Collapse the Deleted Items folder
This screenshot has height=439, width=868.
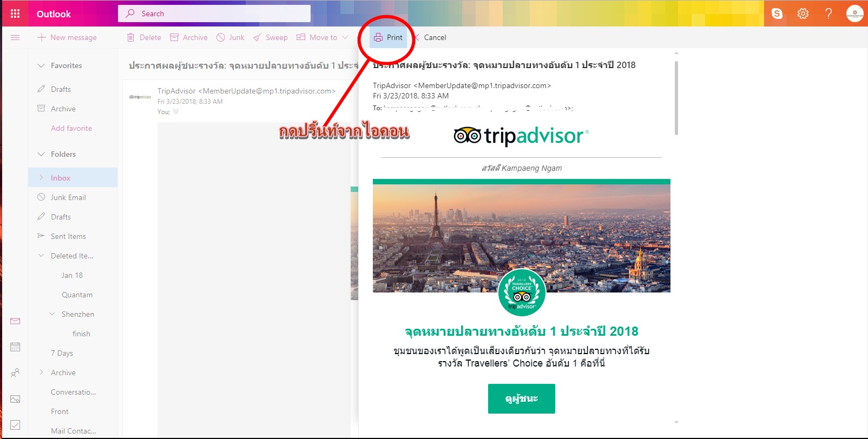click(41, 256)
